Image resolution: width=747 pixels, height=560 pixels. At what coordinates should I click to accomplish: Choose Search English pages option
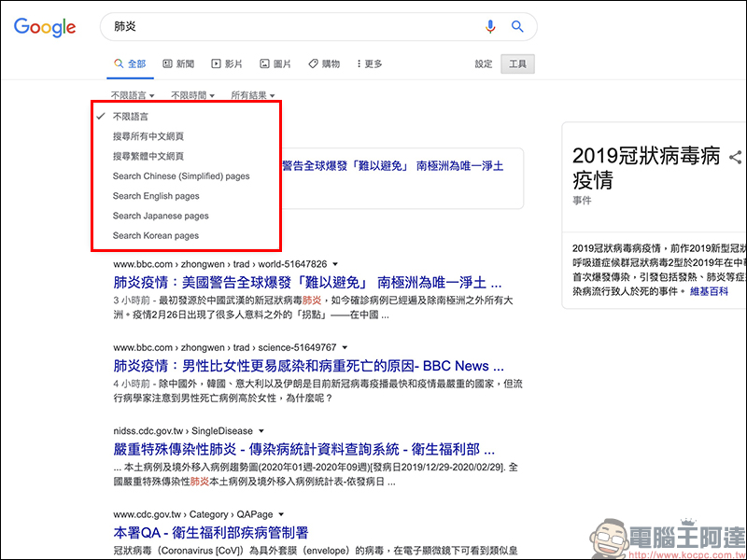coord(156,196)
